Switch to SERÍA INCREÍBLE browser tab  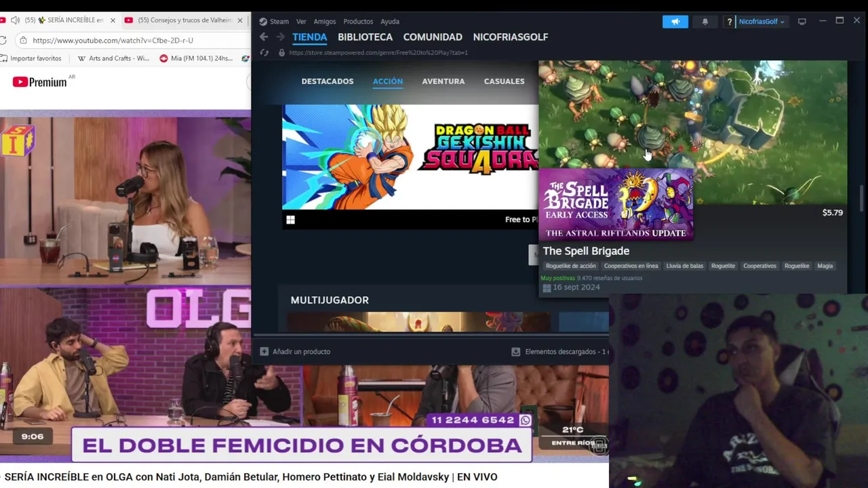[64, 20]
